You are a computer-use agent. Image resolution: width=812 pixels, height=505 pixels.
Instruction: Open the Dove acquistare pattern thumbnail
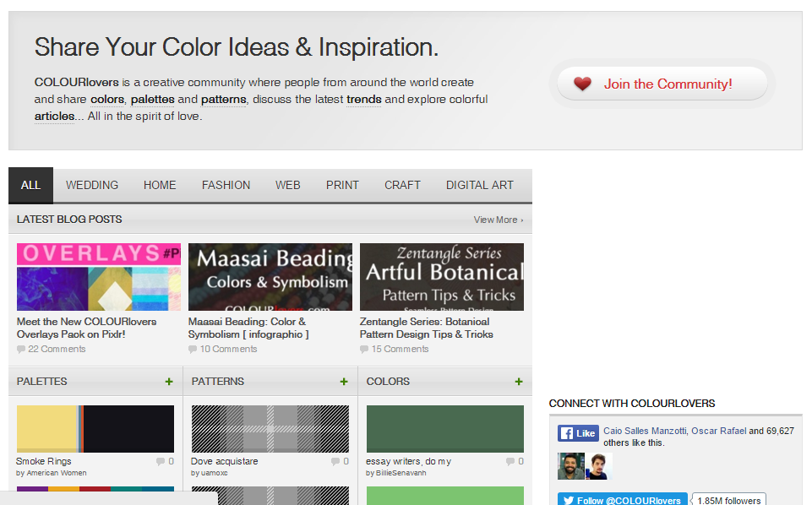point(270,429)
